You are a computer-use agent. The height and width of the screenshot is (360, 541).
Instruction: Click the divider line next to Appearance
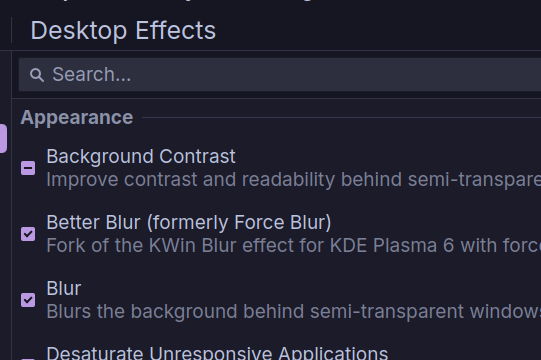(341, 117)
